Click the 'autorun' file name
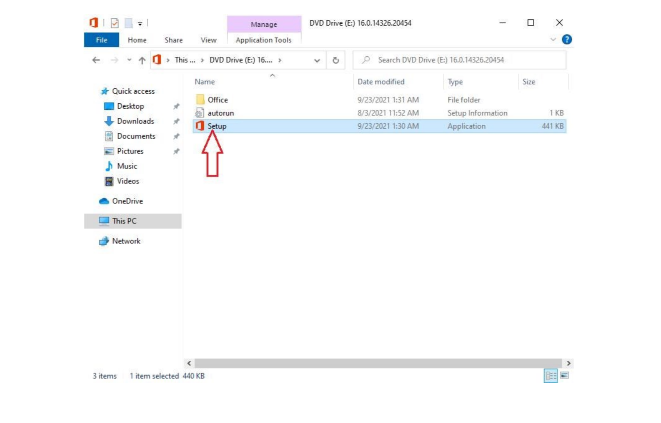Screen dimensions: 661x423 (x=220, y=113)
